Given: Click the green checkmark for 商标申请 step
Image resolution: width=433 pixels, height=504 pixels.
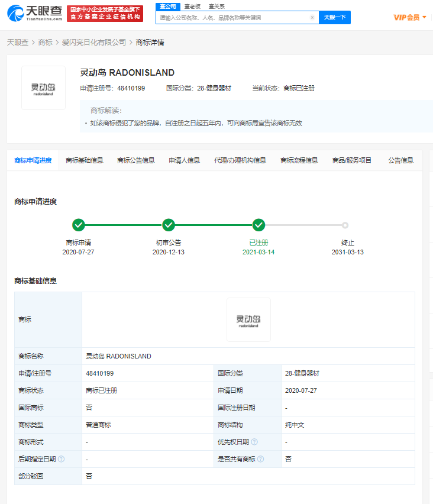Looking at the screenshot, I should tap(78, 225).
